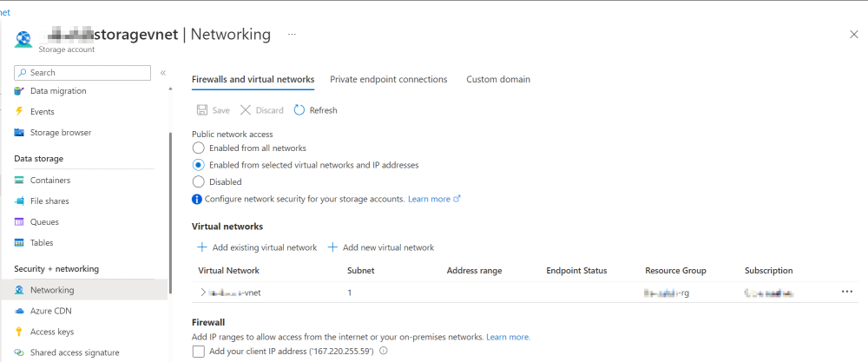868x362 pixels.
Task: Collapse the sidebar menu with double chevron
Action: coord(163,73)
